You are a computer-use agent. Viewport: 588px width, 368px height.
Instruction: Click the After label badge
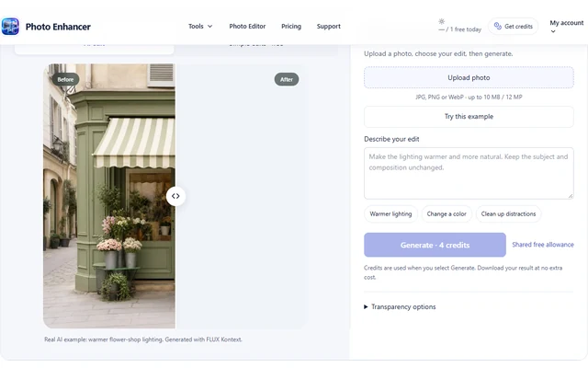[x=287, y=80]
